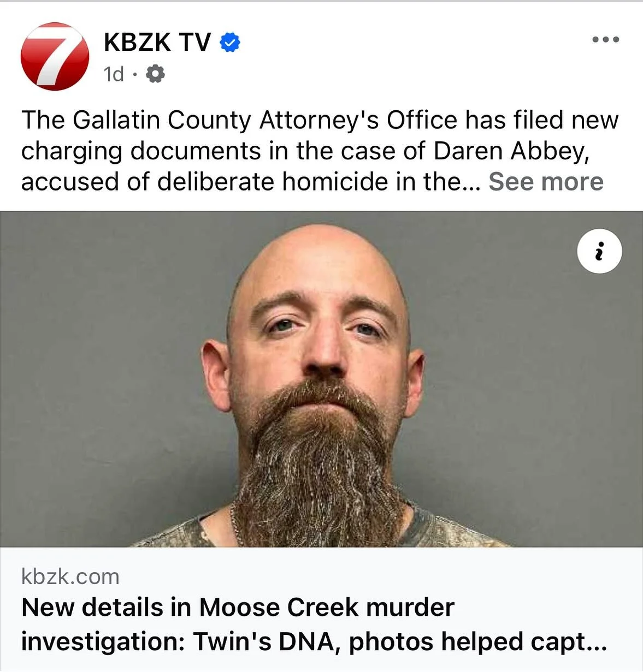
Task: Click the caption line mentioning Daren Abbey
Action: pyautogui.click(x=305, y=151)
